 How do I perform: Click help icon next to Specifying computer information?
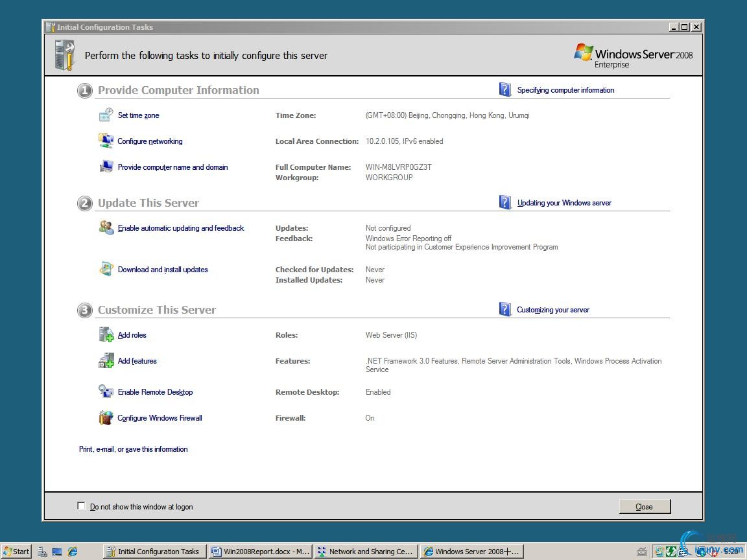coord(505,89)
